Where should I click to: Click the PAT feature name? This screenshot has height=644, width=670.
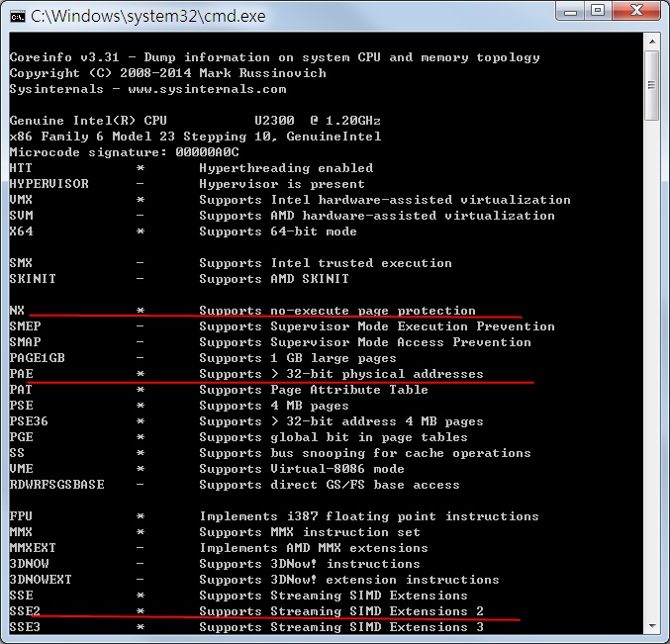pyautogui.click(x=21, y=390)
